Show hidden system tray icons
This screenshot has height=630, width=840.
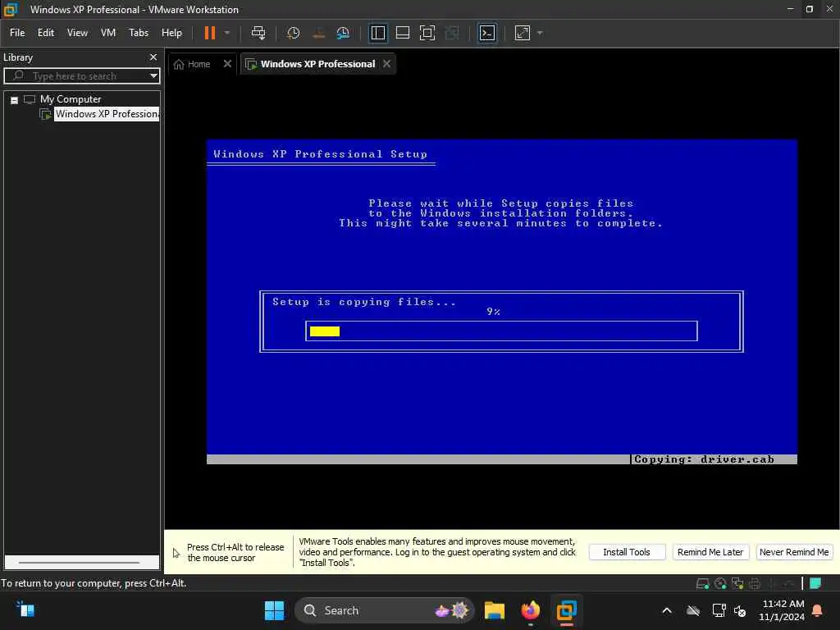[667, 610]
